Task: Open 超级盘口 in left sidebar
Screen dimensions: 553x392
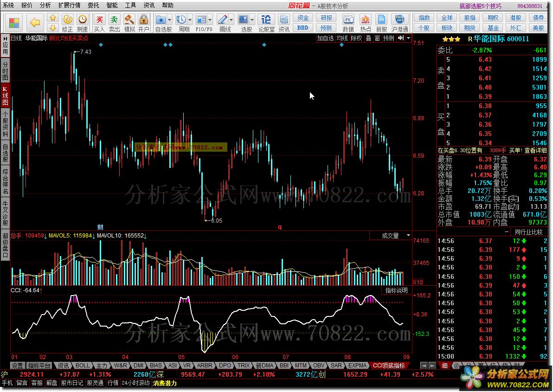Action: tap(5, 245)
